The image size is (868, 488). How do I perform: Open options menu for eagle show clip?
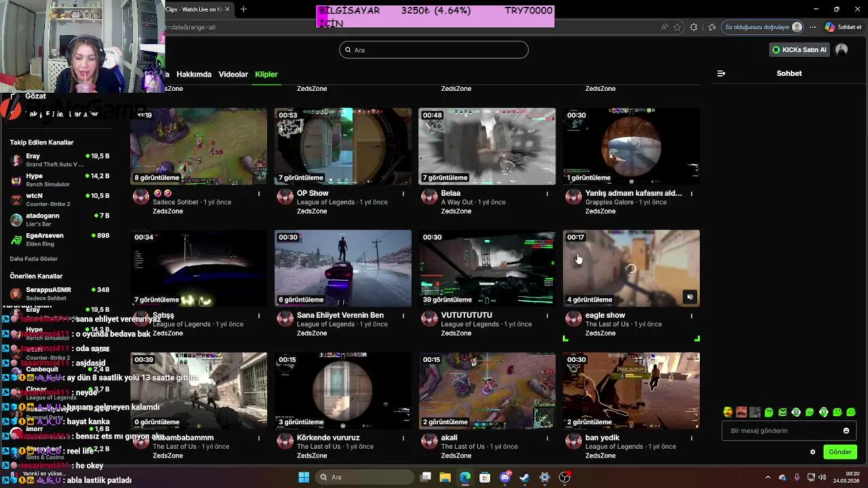pos(691,316)
